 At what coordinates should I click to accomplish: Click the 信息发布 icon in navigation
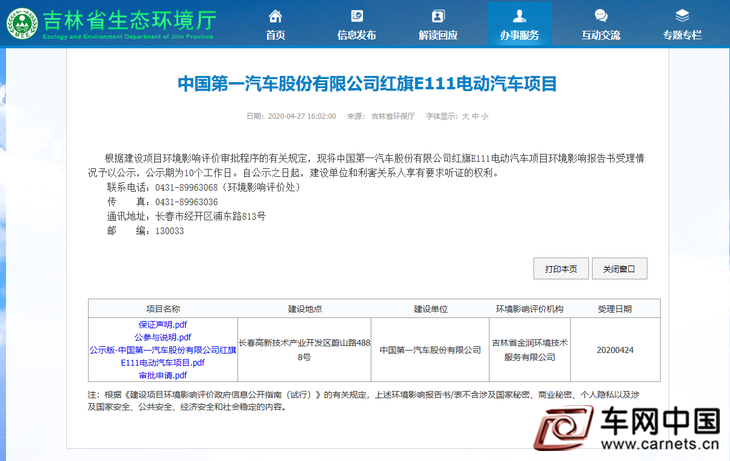click(x=357, y=16)
